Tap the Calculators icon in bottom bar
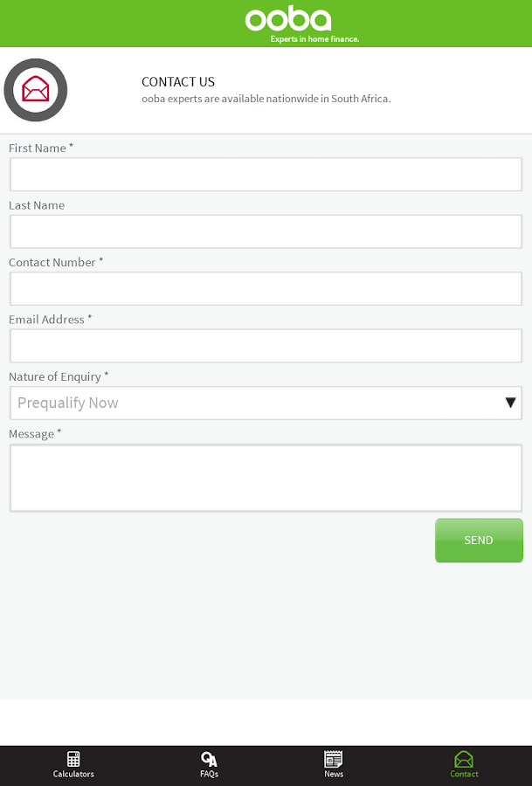The height and width of the screenshot is (786, 532). [73, 759]
